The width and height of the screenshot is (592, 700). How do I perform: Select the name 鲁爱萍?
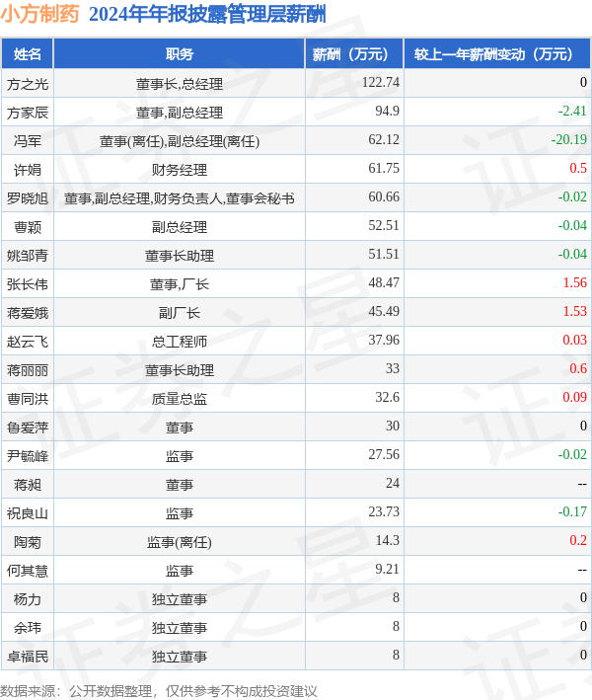(x=28, y=428)
